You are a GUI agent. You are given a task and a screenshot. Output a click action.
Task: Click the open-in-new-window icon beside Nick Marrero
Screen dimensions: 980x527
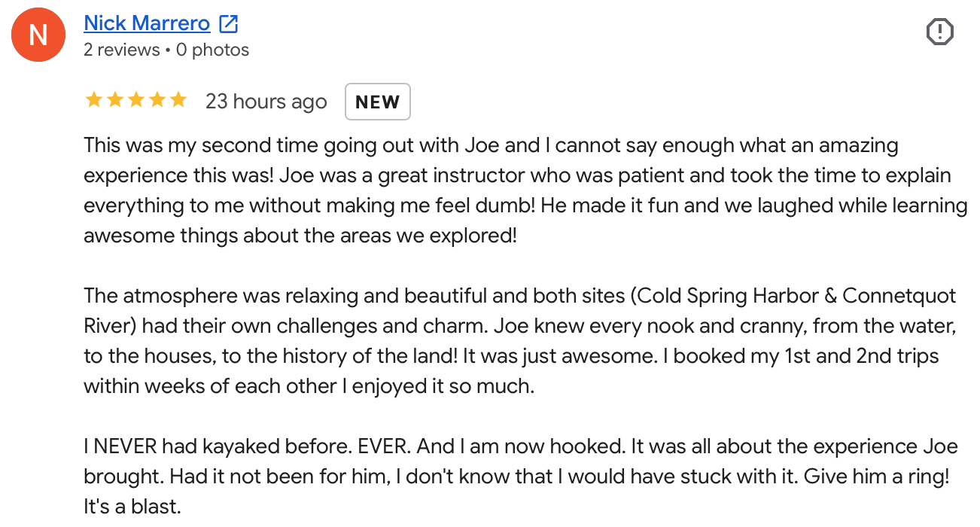(228, 24)
